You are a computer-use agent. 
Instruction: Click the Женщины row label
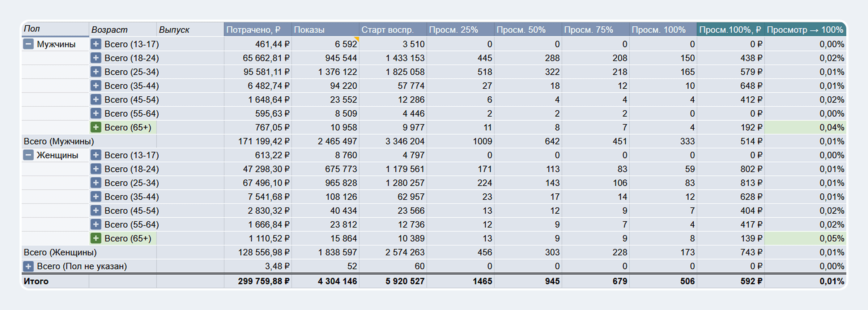(57, 155)
